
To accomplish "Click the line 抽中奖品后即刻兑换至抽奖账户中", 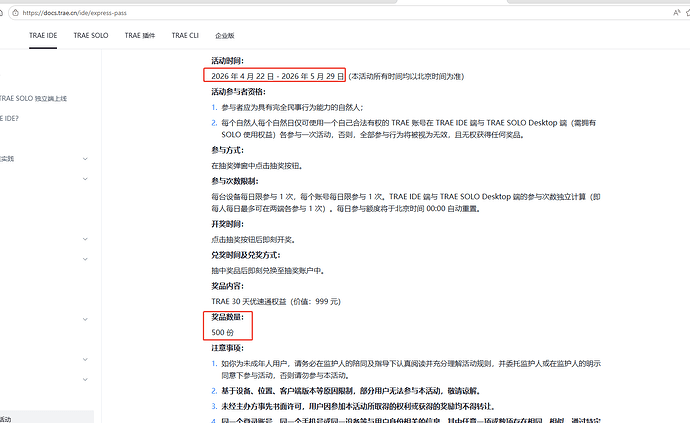I will click(268, 271).
